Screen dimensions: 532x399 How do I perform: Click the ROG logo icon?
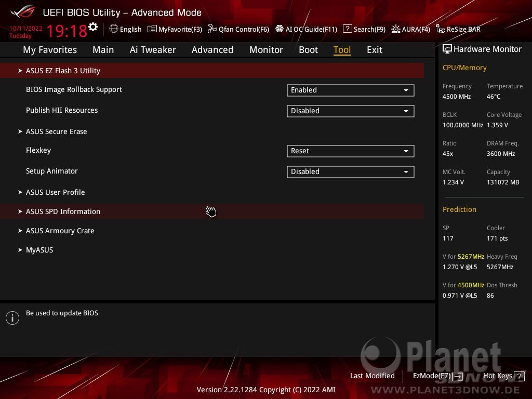[23, 11]
